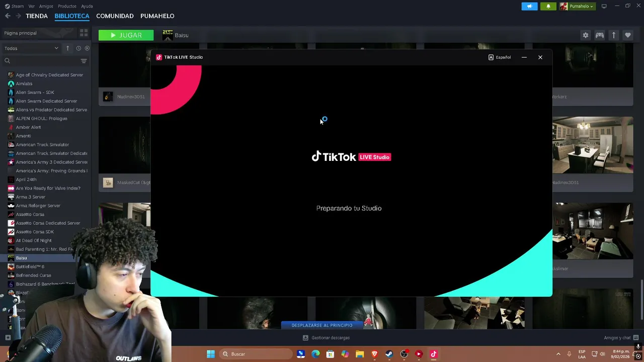The width and height of the screenshot is (644, 362).
Task: Open game settings gear icon
Action: point(586,35)
